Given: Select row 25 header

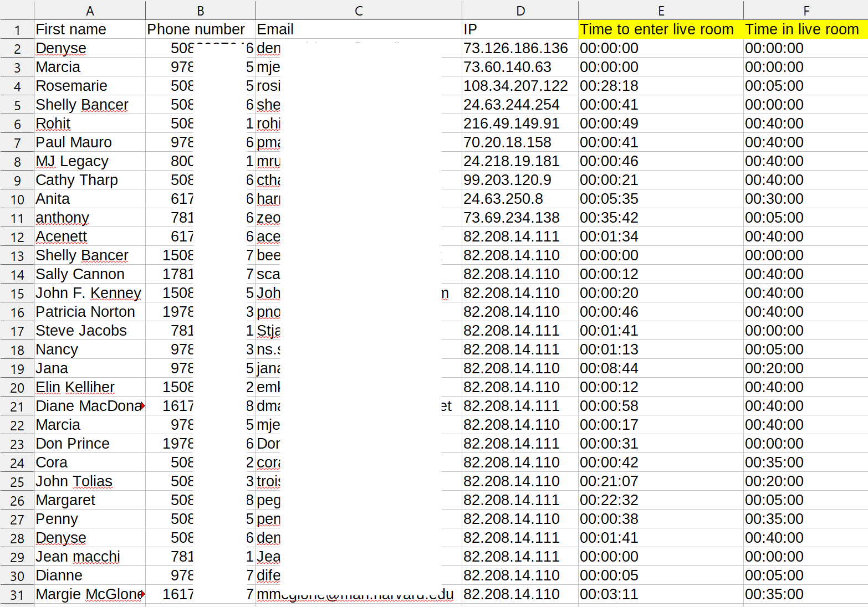Looking at the screenshot, I should click(17, 482).
